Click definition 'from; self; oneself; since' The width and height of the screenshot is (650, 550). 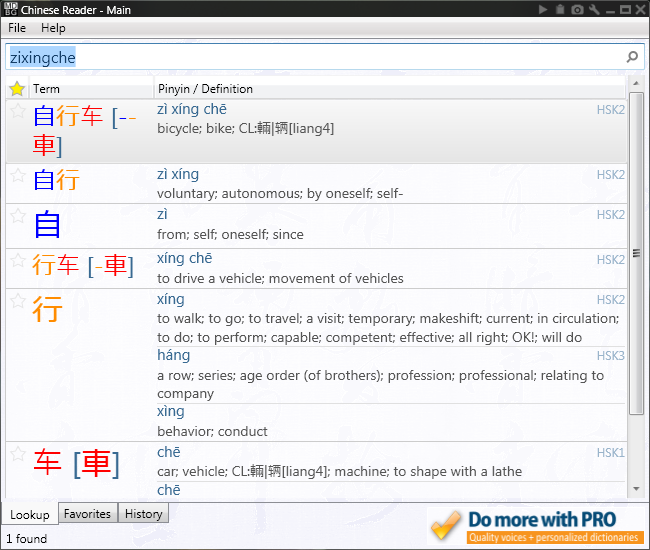(x=230, y=235)
